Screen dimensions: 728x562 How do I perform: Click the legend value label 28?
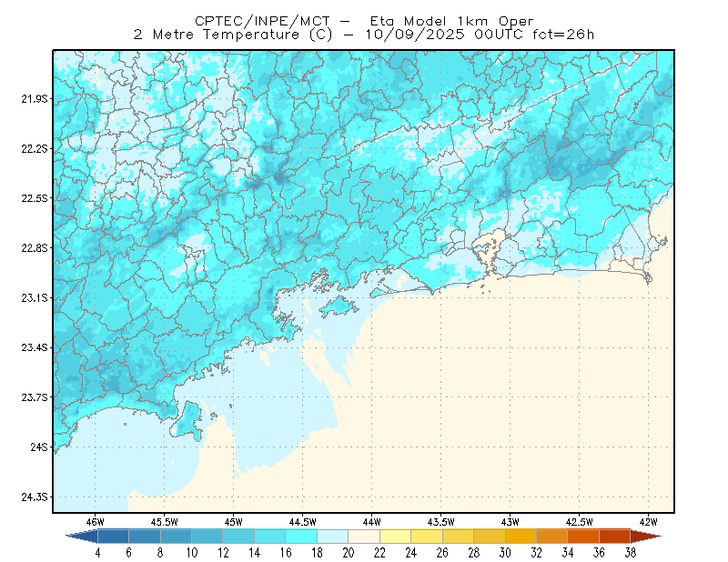tap(473, 553)
